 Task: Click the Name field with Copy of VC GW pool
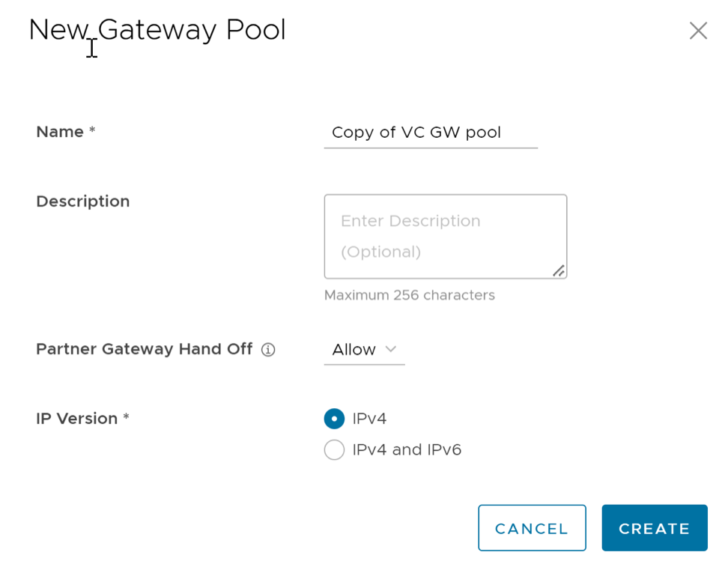(x=430, y=133)
